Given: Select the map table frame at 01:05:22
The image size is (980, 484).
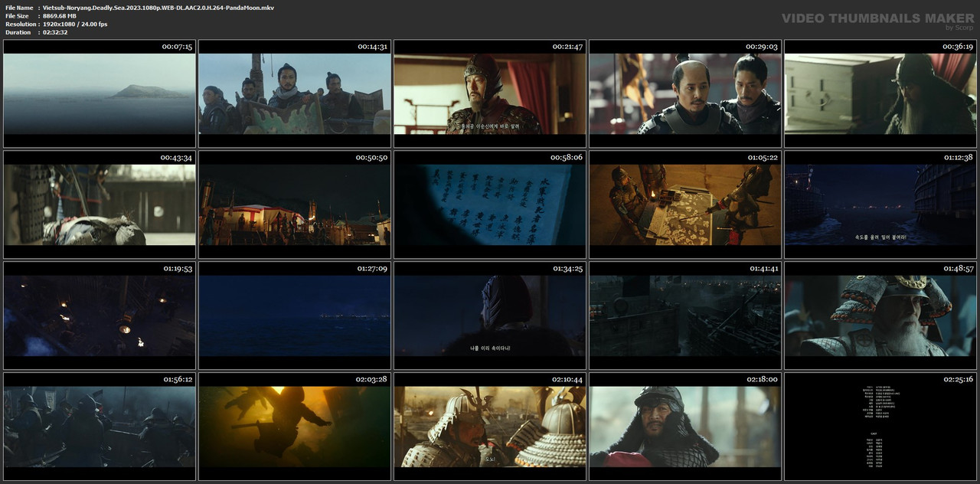Looking at the screenshot, I should click(x=685, y=204).
